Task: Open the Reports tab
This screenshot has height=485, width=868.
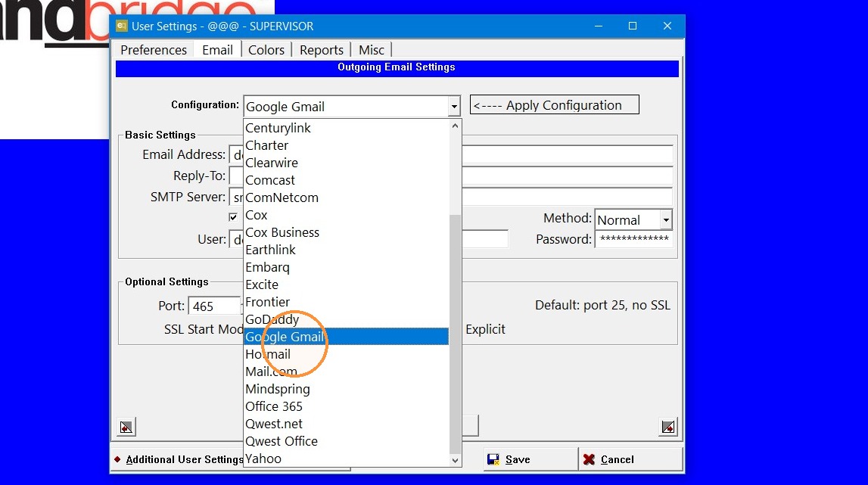Action: [322, 50]
